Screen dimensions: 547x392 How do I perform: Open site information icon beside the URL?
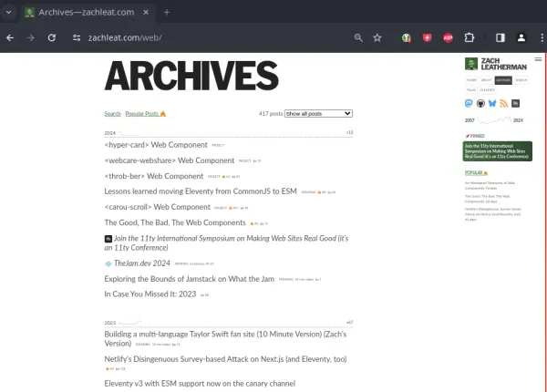[77, 37]
